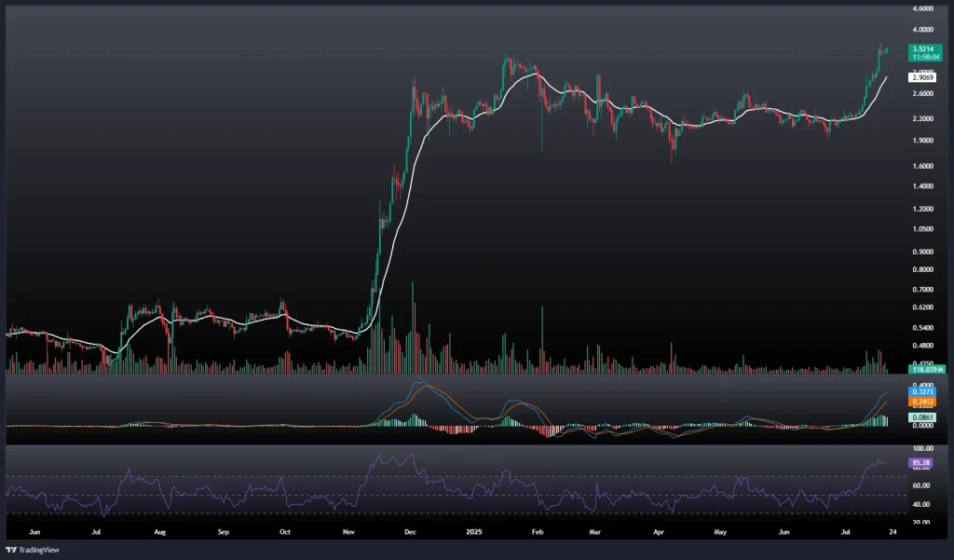The width and height of the screenshot is (954, 560).
Task: Click the 100.00 RSI scale label
Action: tap(921, 448)
